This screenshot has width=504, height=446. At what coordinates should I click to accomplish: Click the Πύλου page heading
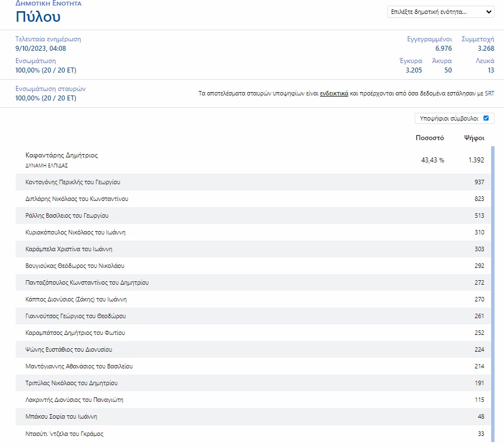tap(38, 16)
